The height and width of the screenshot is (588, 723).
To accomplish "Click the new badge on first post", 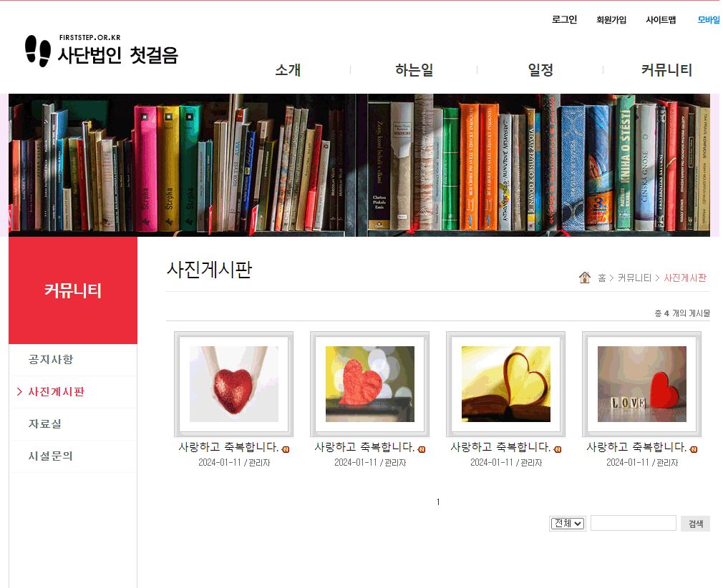I will [x=286, y=449].
